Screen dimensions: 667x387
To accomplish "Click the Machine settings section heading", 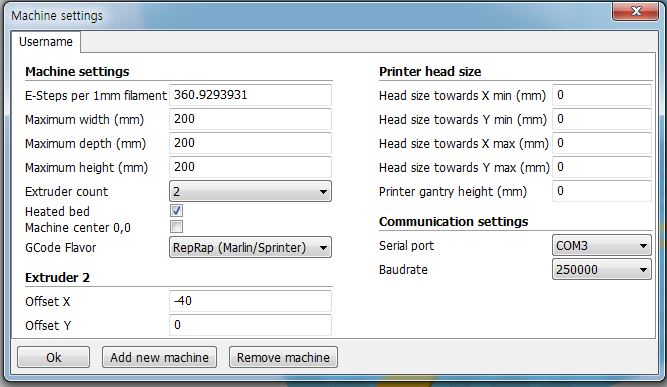I will pos(77,71).
